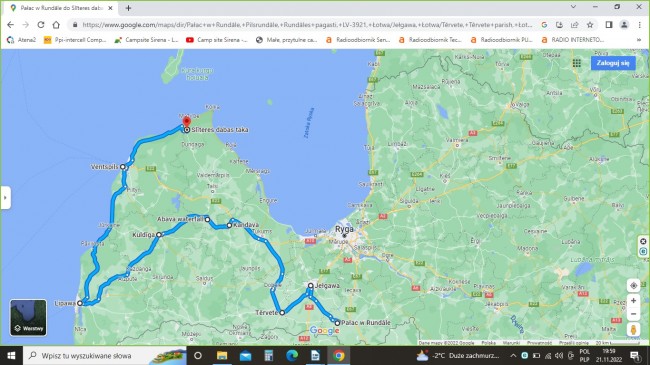Click the red destination pin at Slīteres
The height and width of the screenshot is (365, 650).
point(187,122)
